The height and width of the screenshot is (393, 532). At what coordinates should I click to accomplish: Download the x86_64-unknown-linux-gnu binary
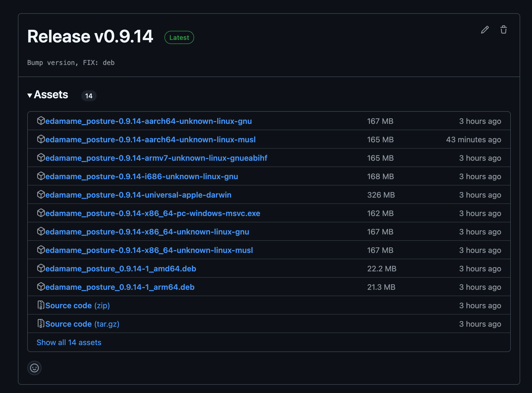tap(147, 232)
